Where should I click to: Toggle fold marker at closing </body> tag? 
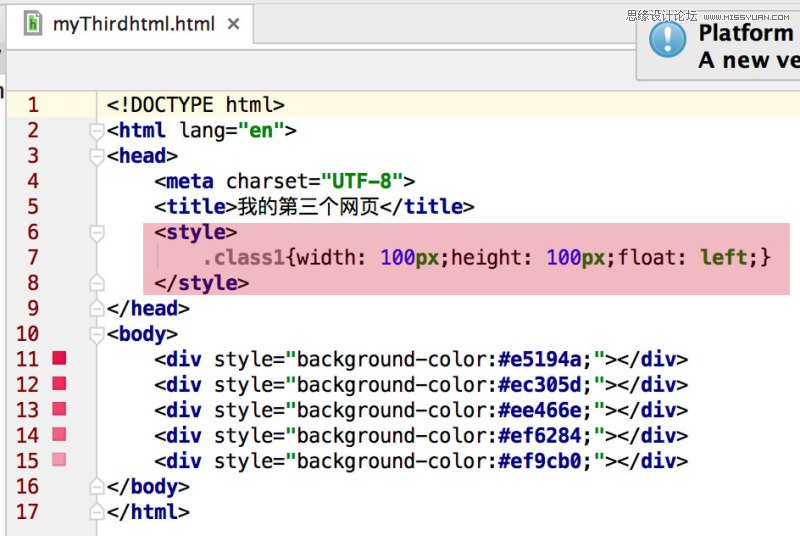pos(97,486)
